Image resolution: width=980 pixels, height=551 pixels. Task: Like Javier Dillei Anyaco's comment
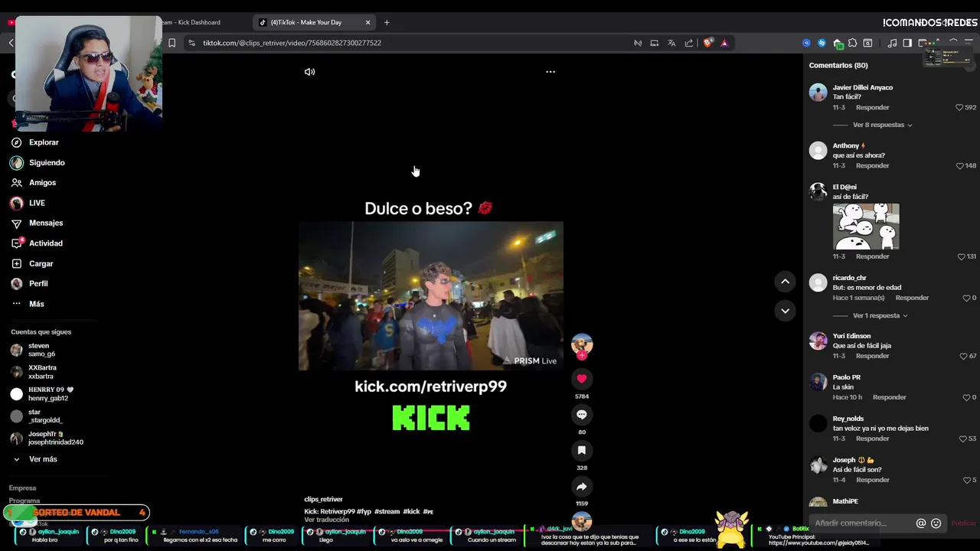pos(959,108)
